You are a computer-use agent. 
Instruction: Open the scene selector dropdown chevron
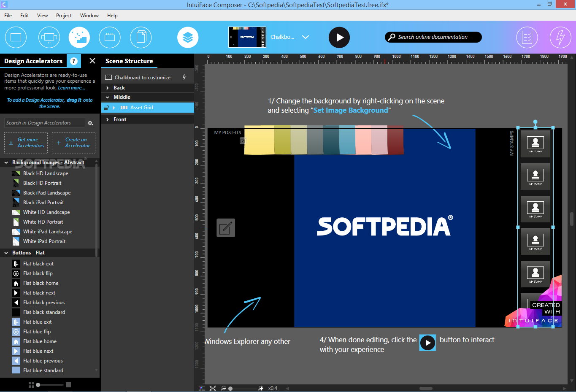[306, 37]
